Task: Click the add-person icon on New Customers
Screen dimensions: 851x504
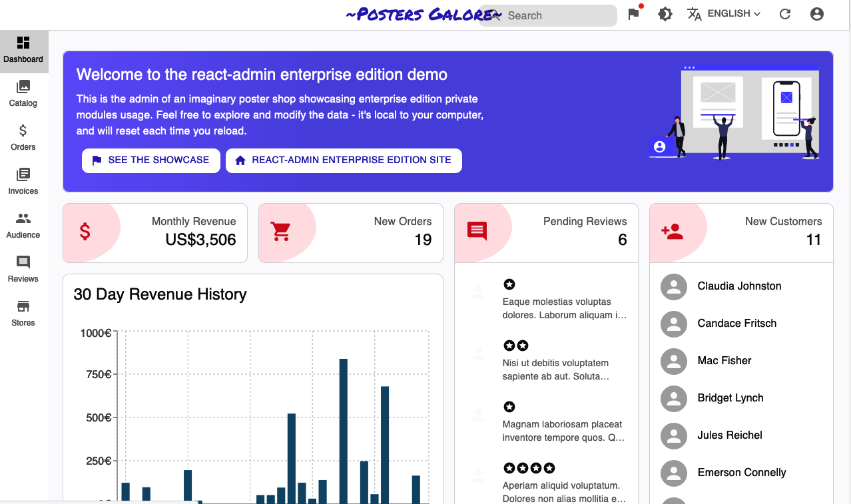Action: pos(673,231)
